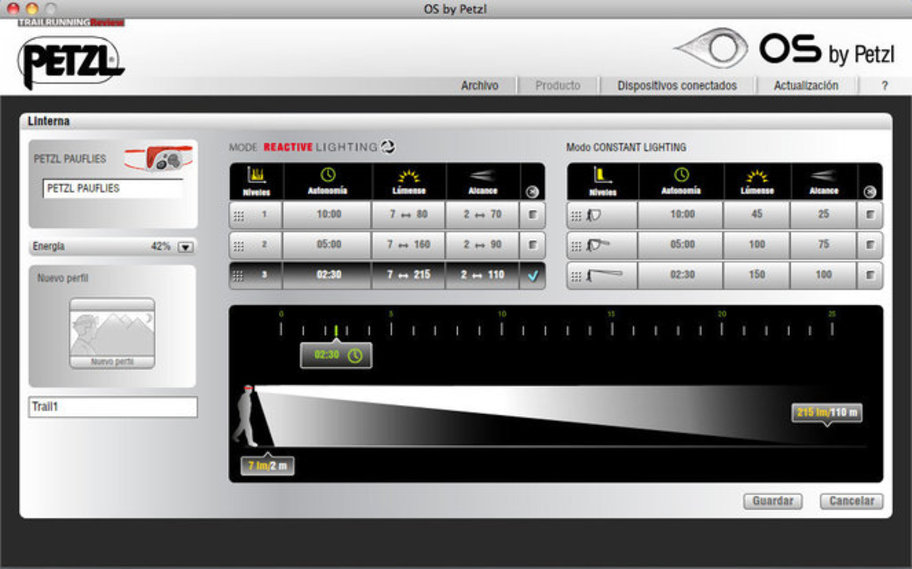Click Constant lumens 45 cell
Image resolution: width=912 pixels, height=569 pixels.
click(x=757, y=215)
